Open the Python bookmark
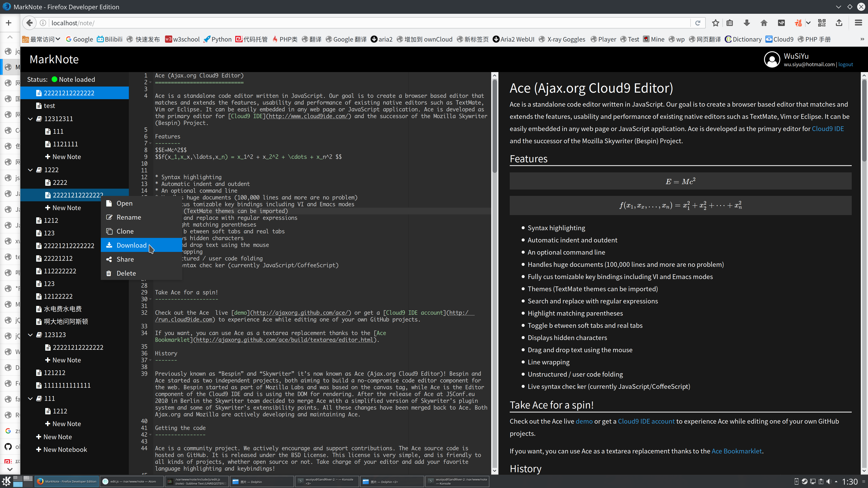The image size is (868, 488). tap(217, 39)
